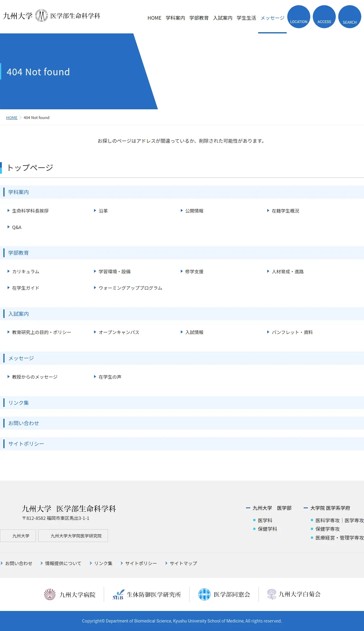Open the 保健学科 footer link
This screenshot has width=364, height=631.
click(268, 529)
